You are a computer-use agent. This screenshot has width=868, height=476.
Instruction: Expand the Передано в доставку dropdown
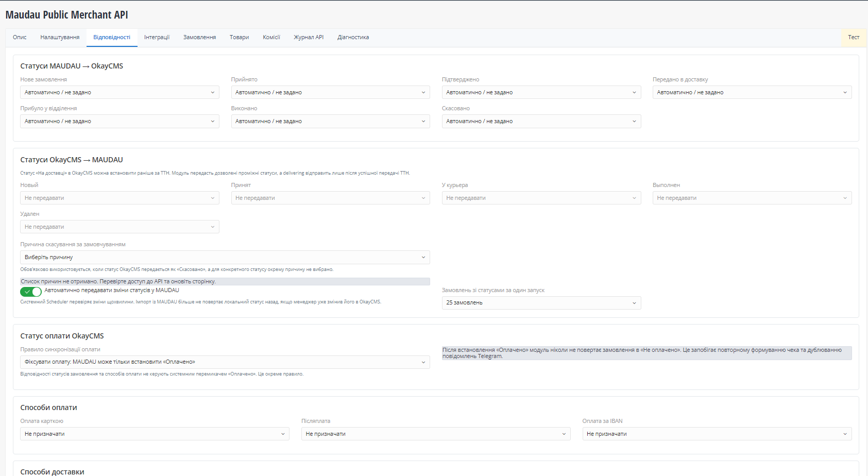pos(752,92)
